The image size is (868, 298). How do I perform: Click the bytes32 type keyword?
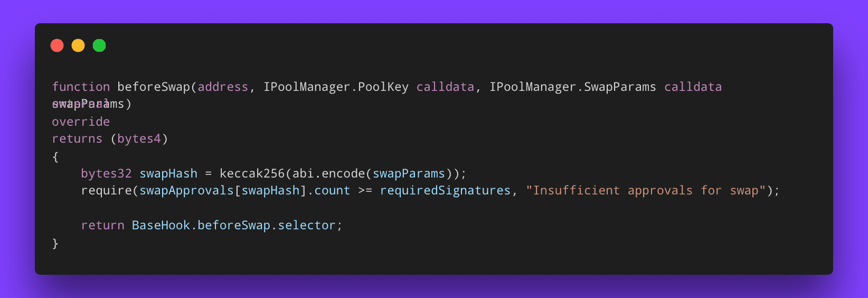pos(106,174)
